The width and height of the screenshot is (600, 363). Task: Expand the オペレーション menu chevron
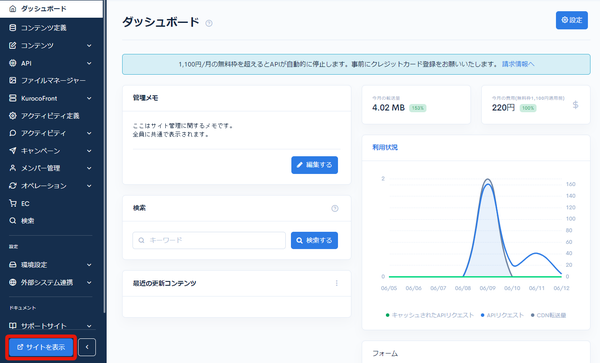[89, 186]
